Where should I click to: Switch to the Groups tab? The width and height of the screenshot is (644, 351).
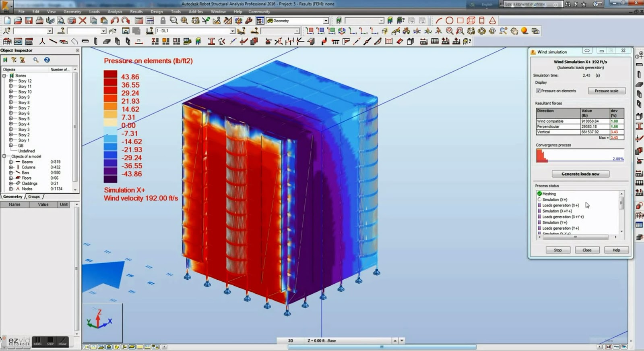(34, 197)
